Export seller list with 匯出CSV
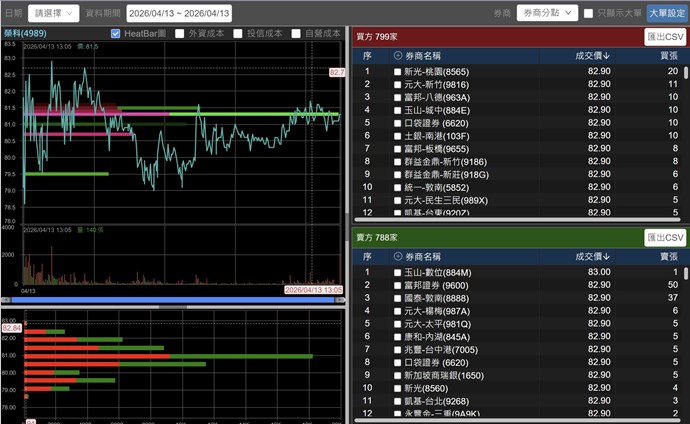Screen dimensions: 690x424 click(x=665, y=237)
